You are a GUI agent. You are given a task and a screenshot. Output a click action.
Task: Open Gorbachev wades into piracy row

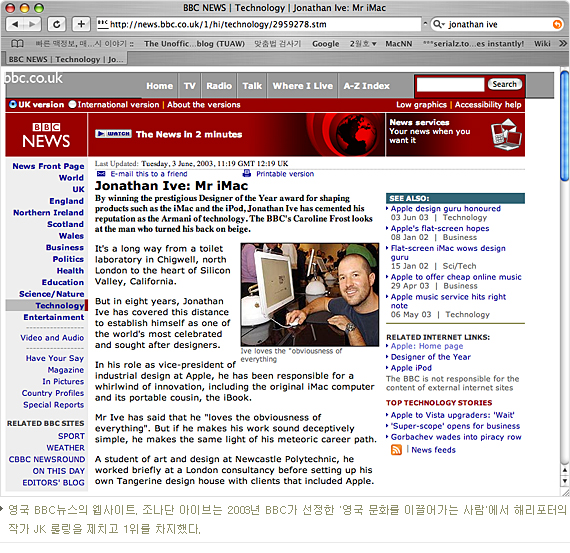(x=456, y=437)
